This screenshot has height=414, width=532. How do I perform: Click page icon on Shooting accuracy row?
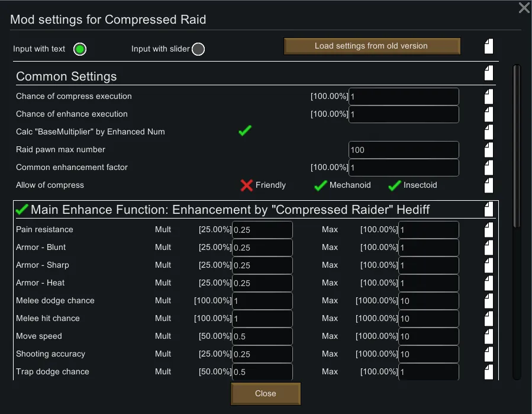click(488, 354)
